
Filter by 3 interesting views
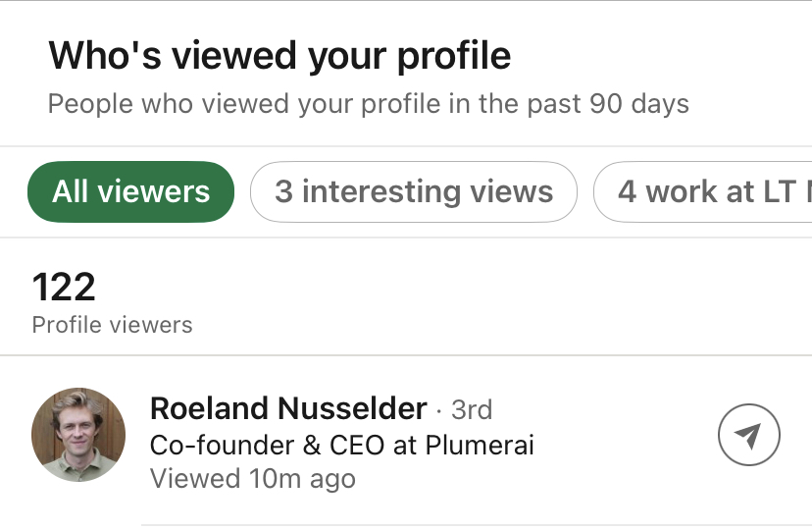(413, 191)
